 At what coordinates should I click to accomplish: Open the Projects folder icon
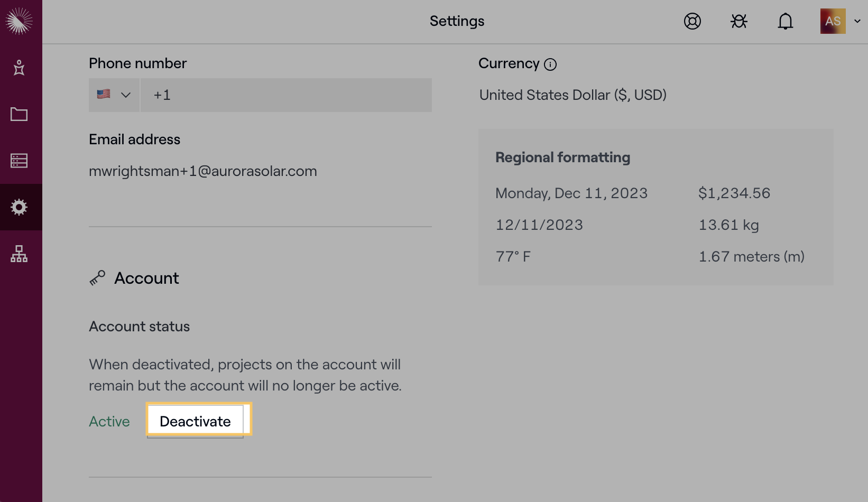[x=19, y=114]
